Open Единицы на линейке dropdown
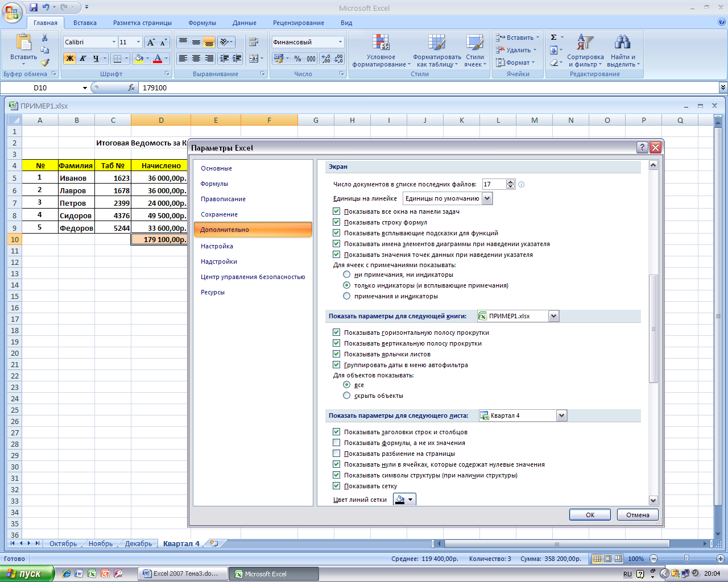 pyautogui.click(x=487, y=198)
